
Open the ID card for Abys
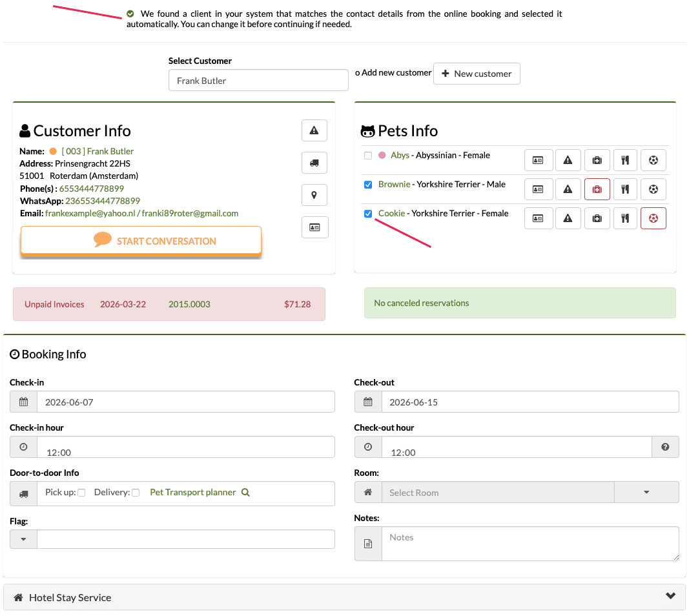point(539,160)
